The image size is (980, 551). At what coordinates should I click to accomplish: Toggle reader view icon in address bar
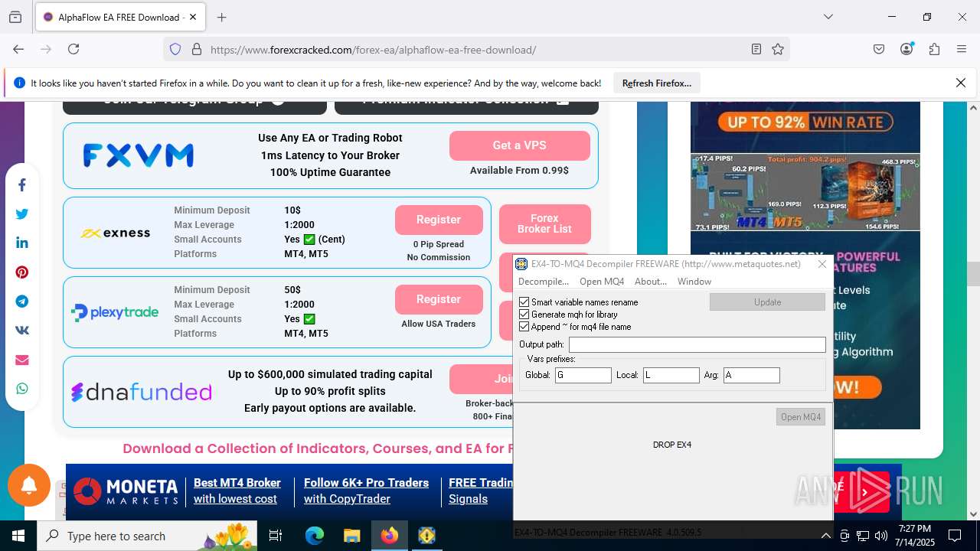[x=756, y=49]
